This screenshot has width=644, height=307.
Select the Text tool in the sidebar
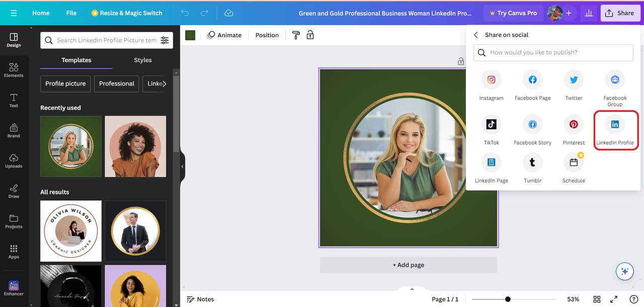click(x=14, y=101)
